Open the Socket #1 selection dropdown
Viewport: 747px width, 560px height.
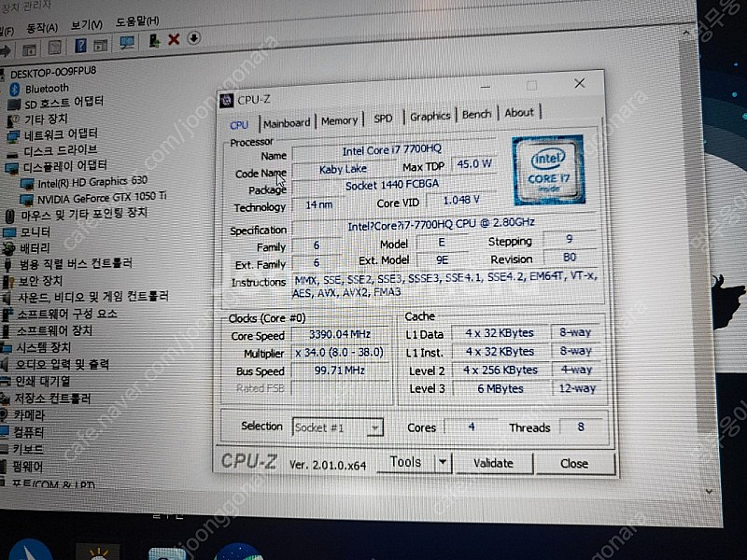pyautogui.click(x=338, y=427)
